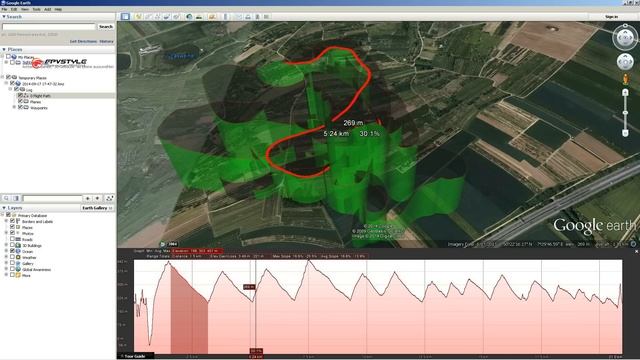The height and width of the screenshot is (360, 640).
Task: Open the Tools menu
Action: (x=36, y=9)
